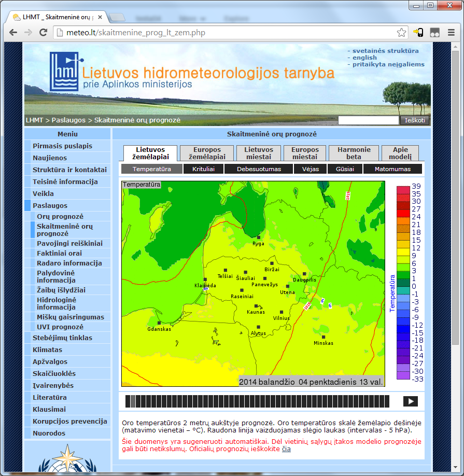Show the Gūsiai gusts map
This screenshot has width=464, height=476.
click(x=345, y=169)
